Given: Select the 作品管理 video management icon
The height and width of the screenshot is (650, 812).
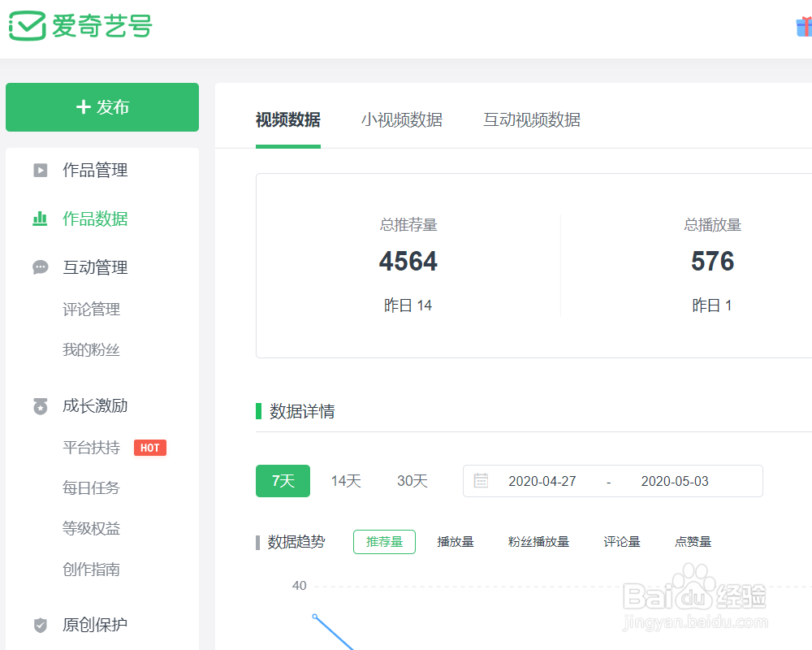Looking at the screenshot, I should (40, 170).
